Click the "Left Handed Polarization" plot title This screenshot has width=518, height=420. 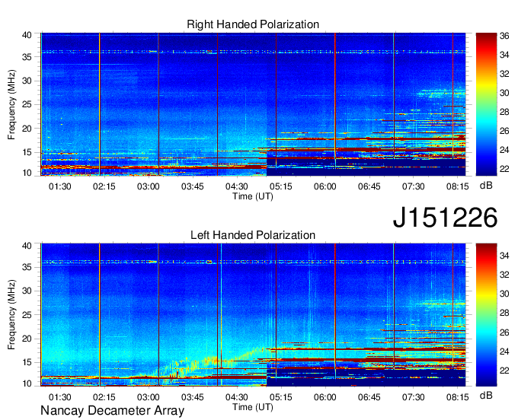253,235
